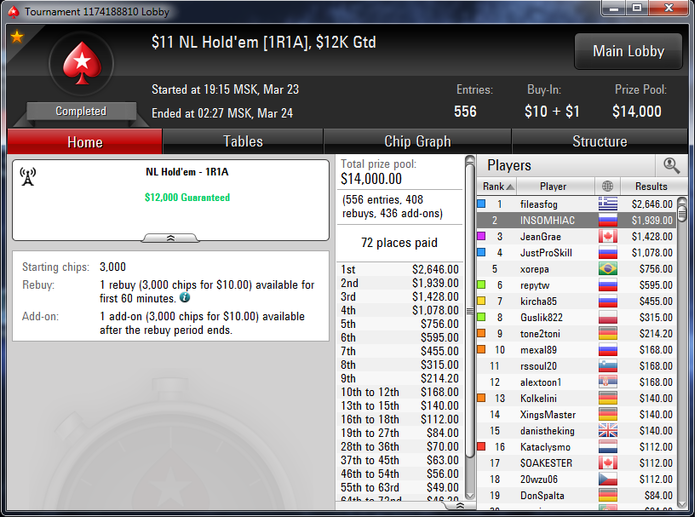Click Brazil flag beside xorepa

click(x=608, y=269)
